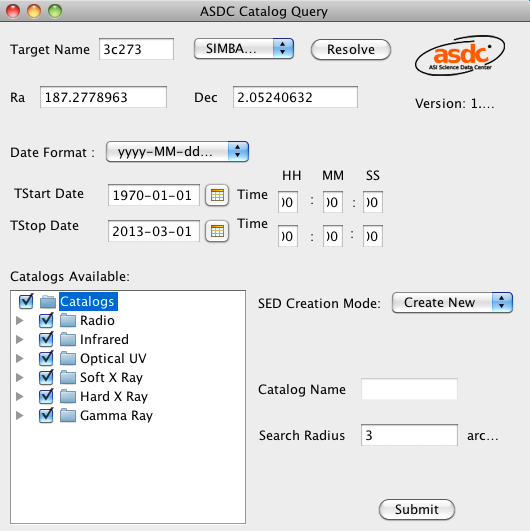Click the Target Name input field
The height and width of the screenshot is (531, 530).
coord(136,49)
